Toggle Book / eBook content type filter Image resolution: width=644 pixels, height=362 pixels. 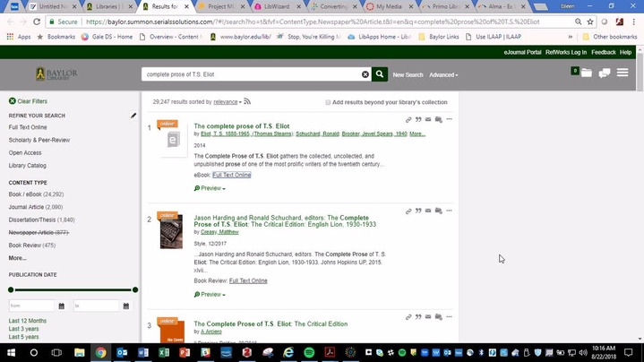pos(36,194)
